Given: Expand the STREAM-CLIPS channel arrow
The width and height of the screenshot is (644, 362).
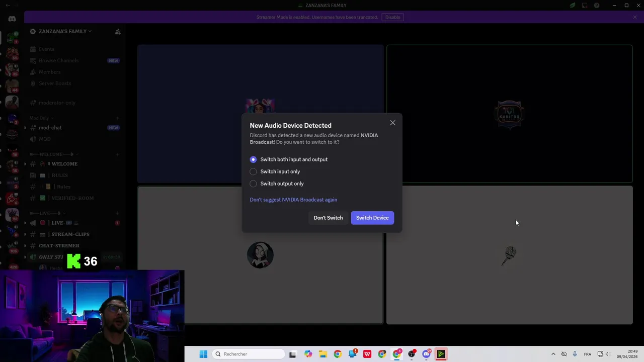Looking at the screenshot, I should [25, 234].
